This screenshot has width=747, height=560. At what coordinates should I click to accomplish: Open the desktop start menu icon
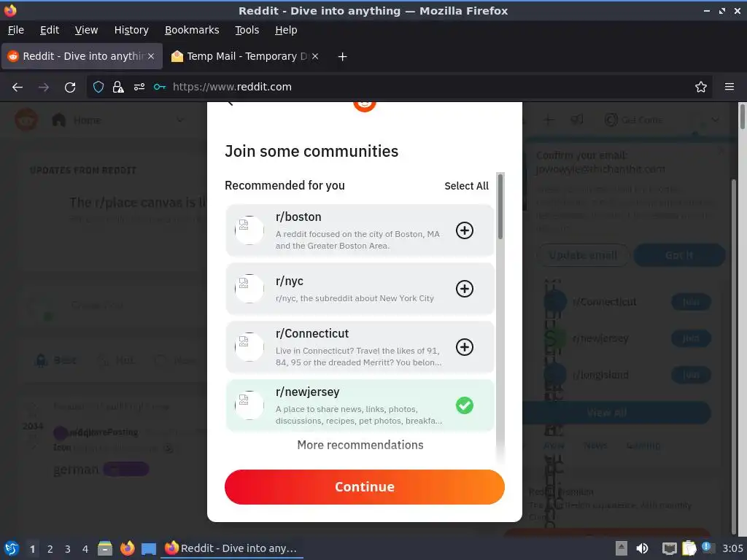pos(12,548)
